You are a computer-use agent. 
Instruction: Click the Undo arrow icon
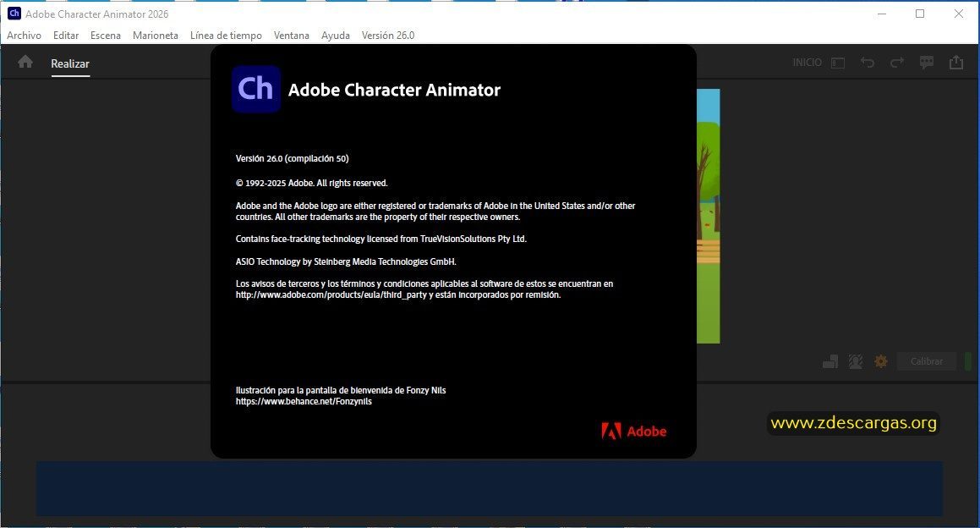coord(867,63)
